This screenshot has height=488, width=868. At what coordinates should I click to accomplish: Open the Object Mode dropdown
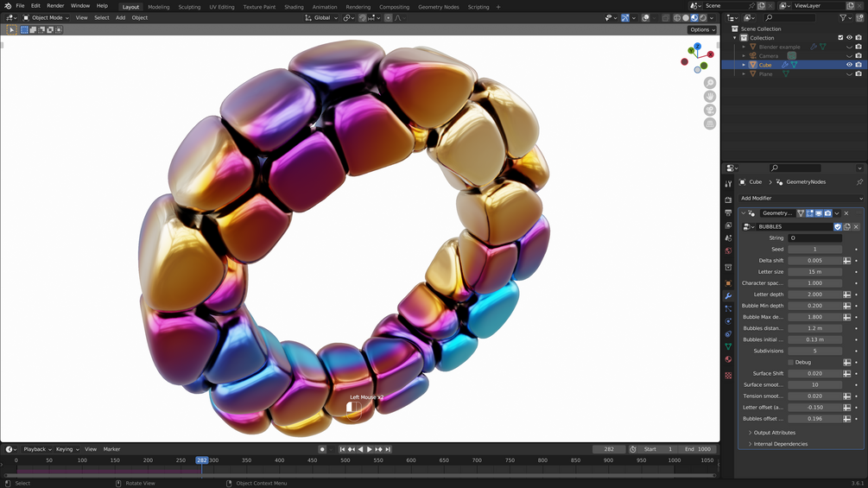[46, 17]
